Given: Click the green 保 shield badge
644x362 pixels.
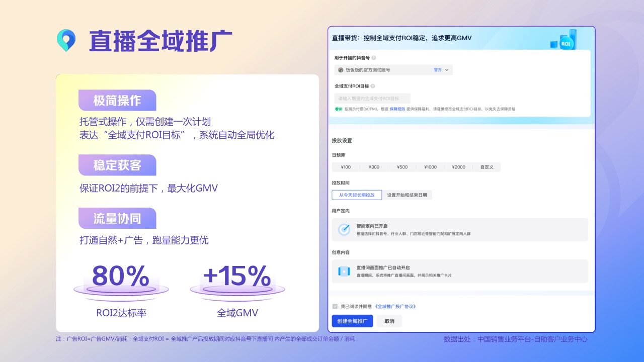Looking at the screenshot, I should click(339, 109).
